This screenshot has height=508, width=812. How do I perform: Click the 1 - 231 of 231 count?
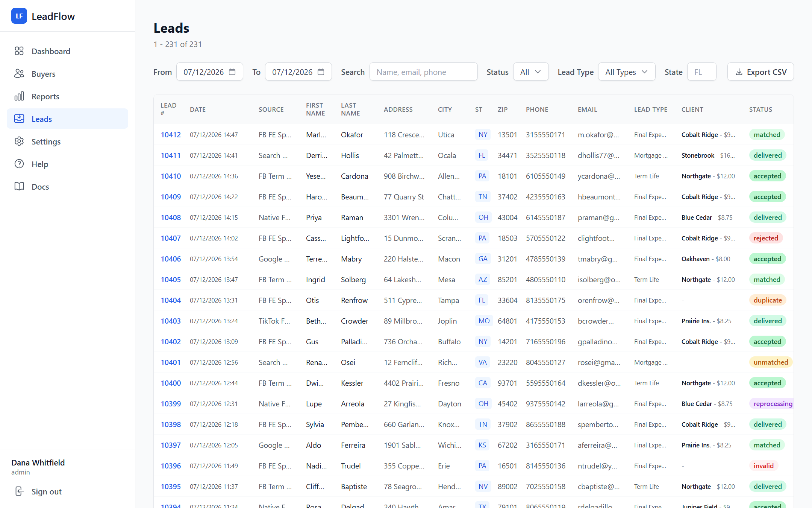point(177,44)
